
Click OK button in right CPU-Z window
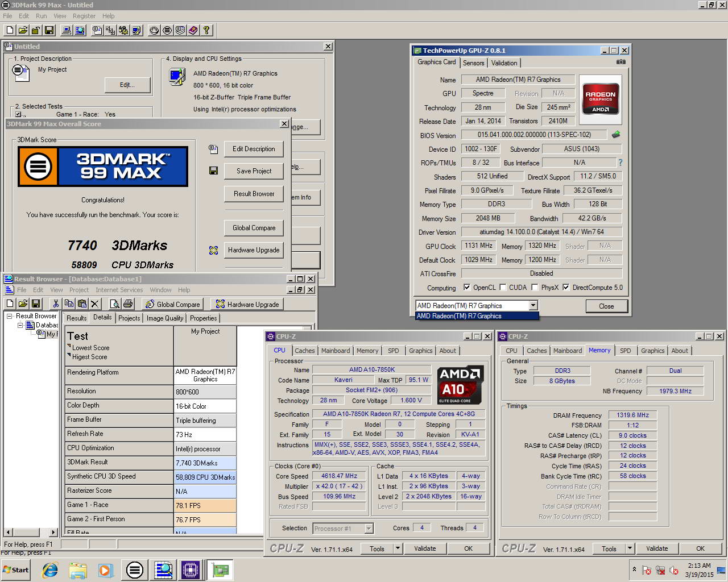tap(700, 548)
